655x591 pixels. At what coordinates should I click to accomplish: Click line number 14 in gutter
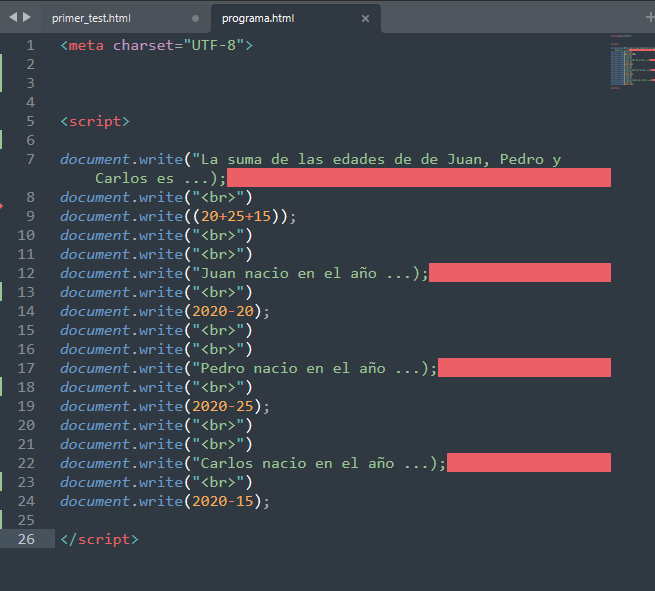pos(26,311)
